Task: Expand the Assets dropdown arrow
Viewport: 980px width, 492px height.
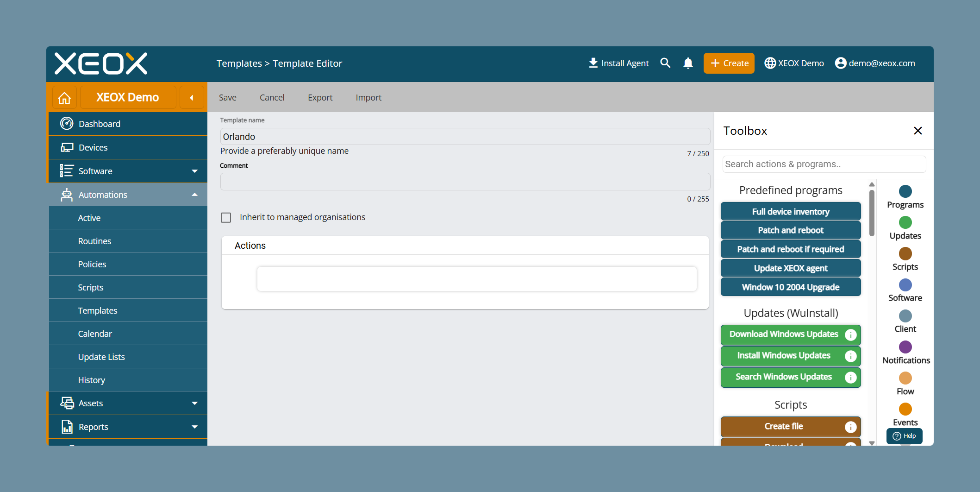Action: point(195,403)
